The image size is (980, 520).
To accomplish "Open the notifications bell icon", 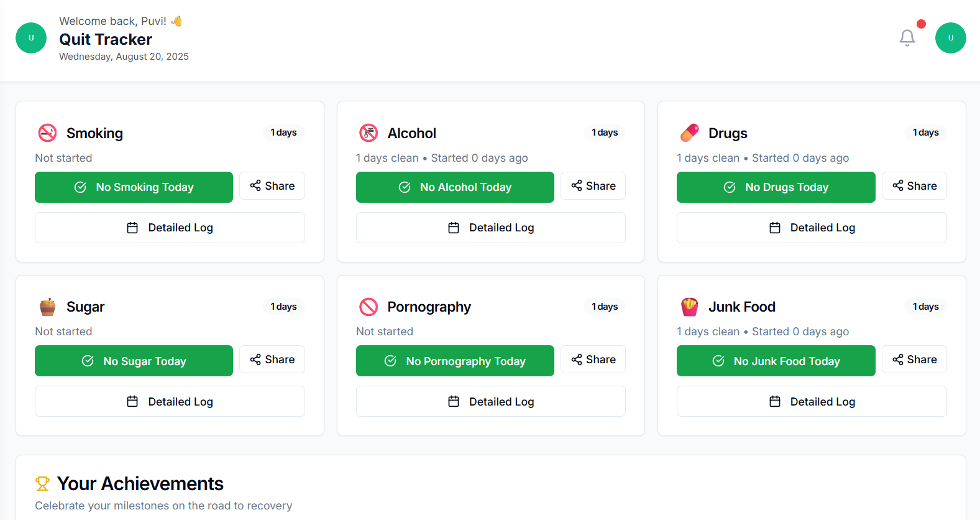I will 907,38.
